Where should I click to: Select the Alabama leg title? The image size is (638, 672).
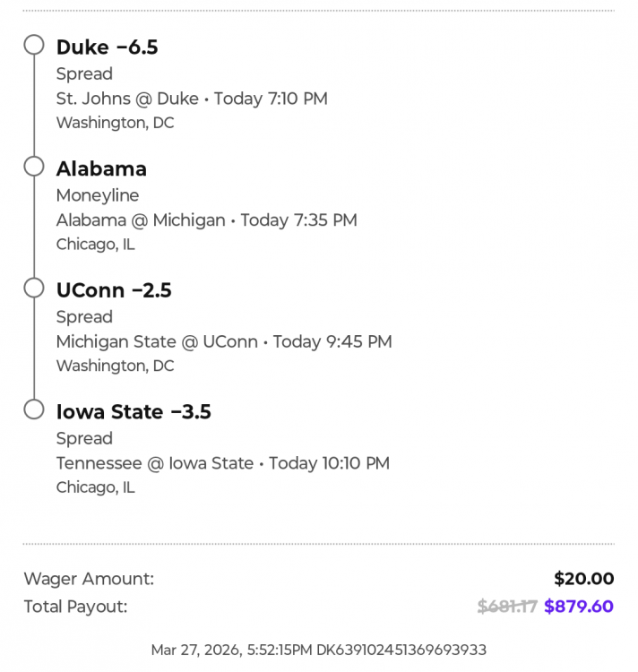pyautogui.click(x=101, y=168)
